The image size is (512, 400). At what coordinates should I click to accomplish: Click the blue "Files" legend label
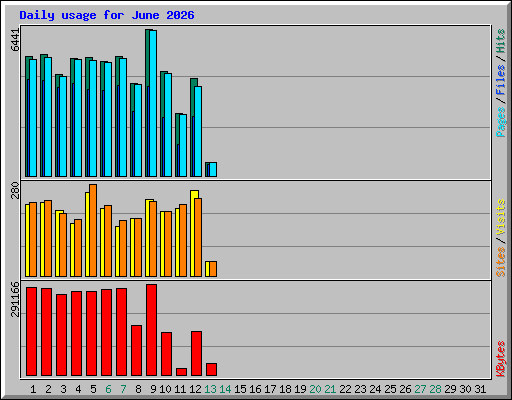point(501,80)
